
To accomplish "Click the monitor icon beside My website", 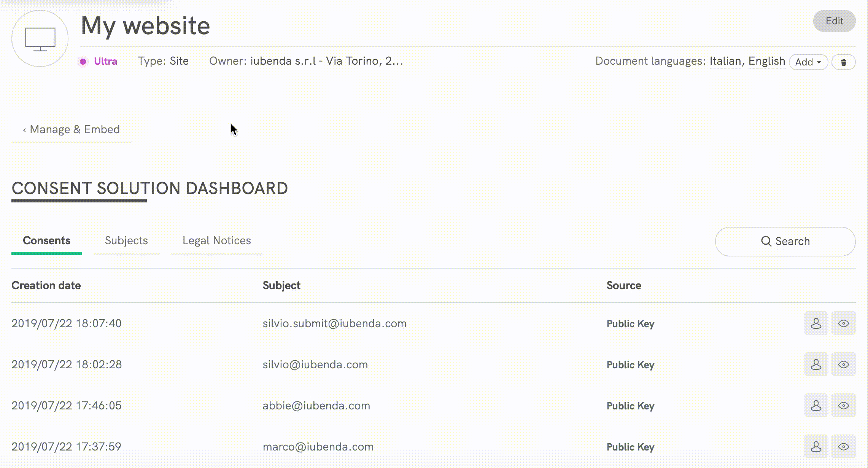I will pos(40,39).
